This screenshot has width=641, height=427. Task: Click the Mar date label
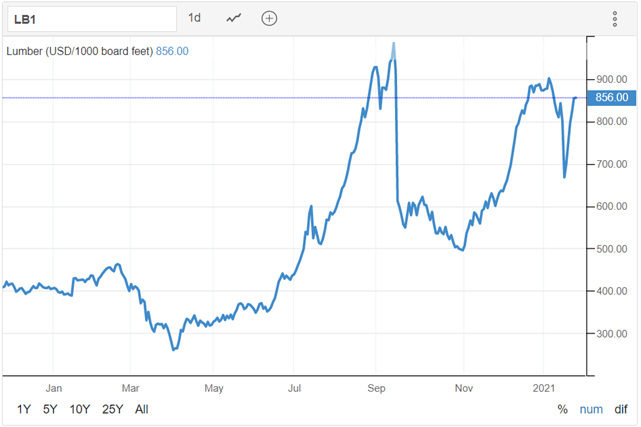tap(130, 388)
